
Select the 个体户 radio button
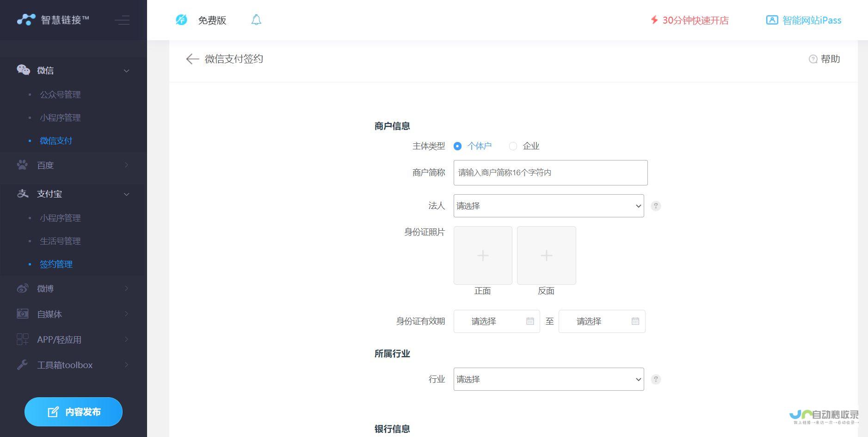(457, 146)
